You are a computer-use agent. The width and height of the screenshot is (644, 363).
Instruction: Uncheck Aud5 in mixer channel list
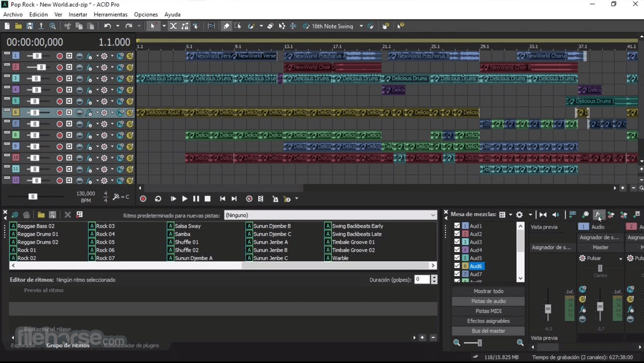pyautogui.click(x=457, y=258)
